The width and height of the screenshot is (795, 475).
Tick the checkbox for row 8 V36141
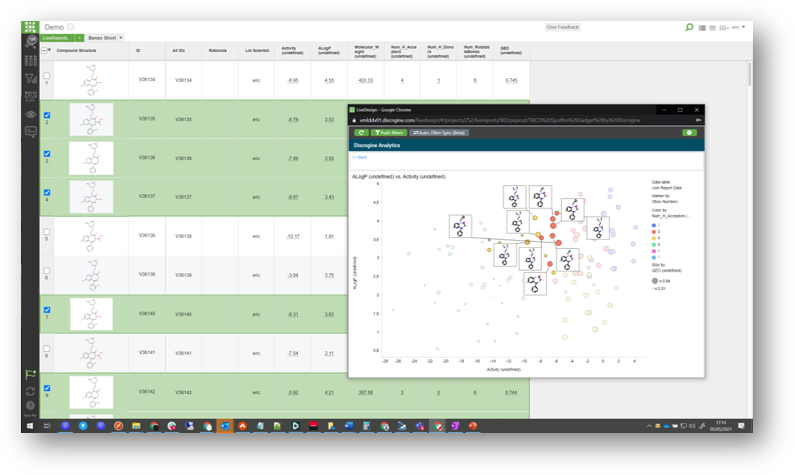coord(47,349)
